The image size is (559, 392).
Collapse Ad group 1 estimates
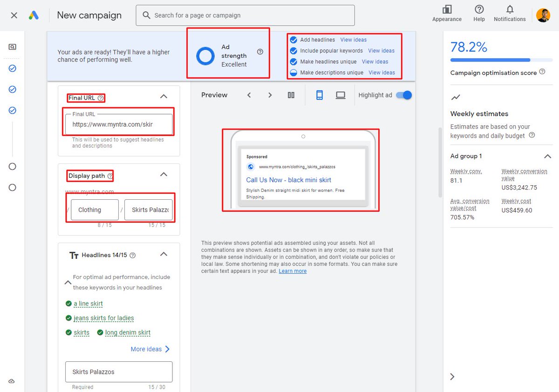coord(548,156)
